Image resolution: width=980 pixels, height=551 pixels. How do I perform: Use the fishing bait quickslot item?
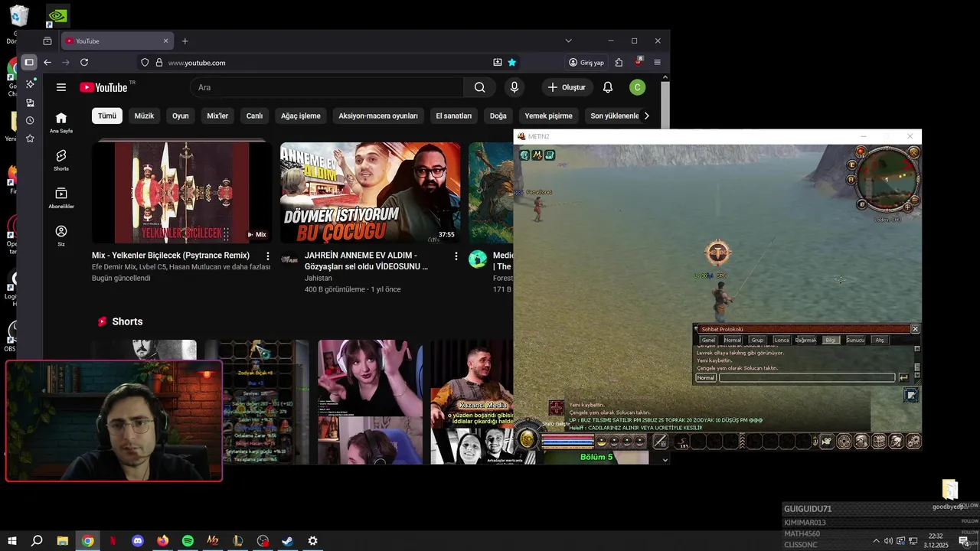pyautogui.click(x=681, y=442)
